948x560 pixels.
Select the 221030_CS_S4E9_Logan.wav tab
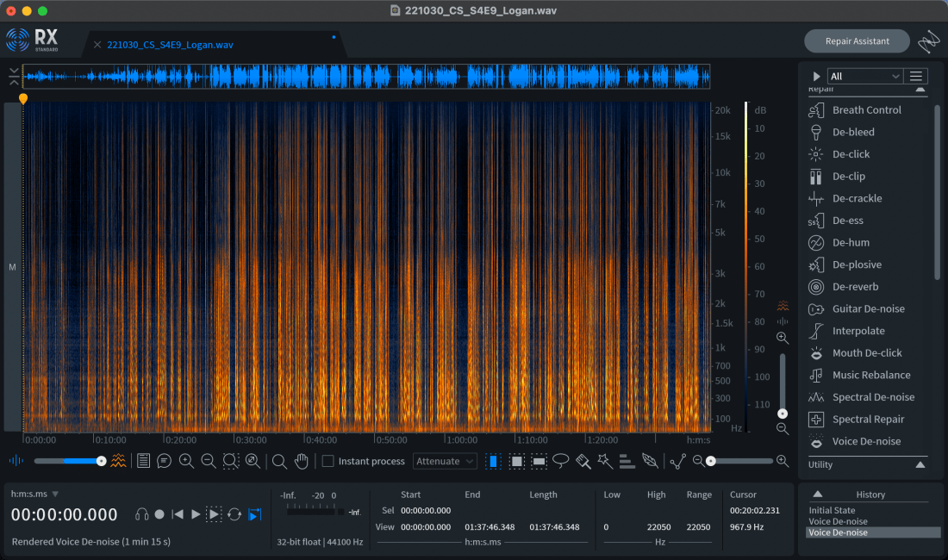[x=170, y=45]
